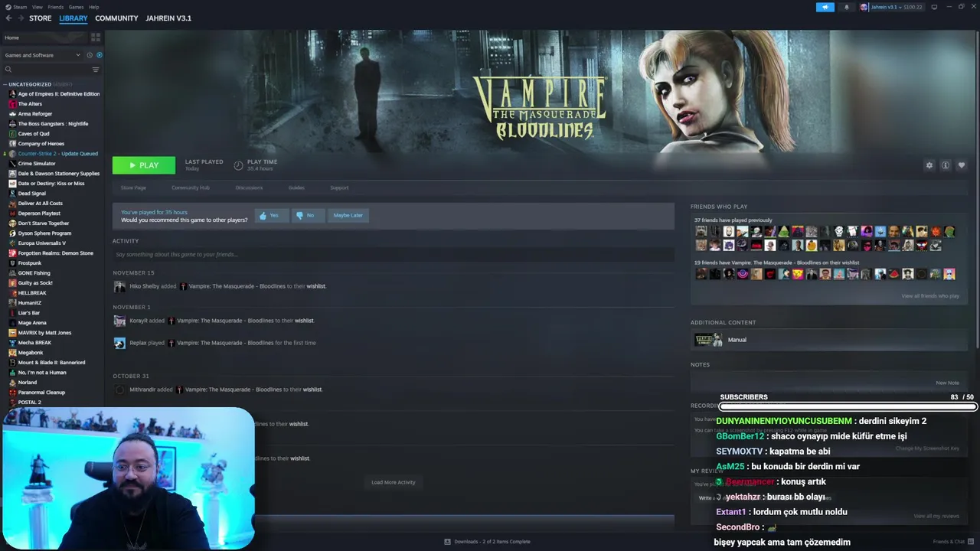Screen dimensions: 980x551
Task: Open the Friends menu
Action: tap(56, 7)
